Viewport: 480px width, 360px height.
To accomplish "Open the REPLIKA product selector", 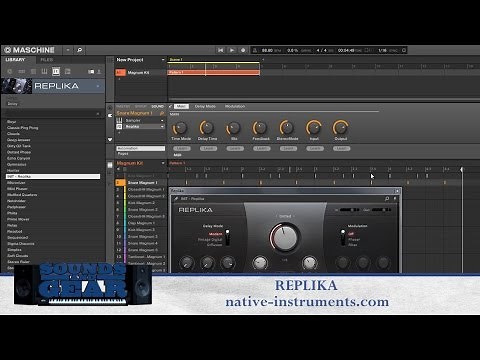I will click(x=53, y=86).
